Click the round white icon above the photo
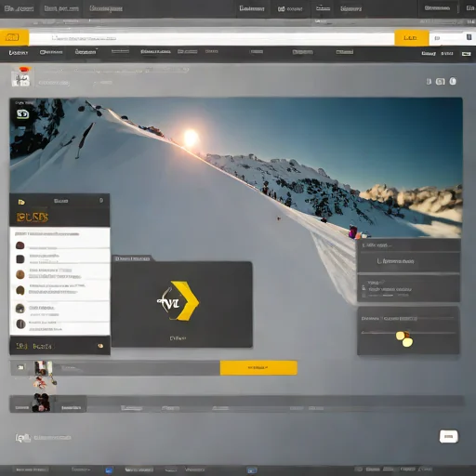 453,81
